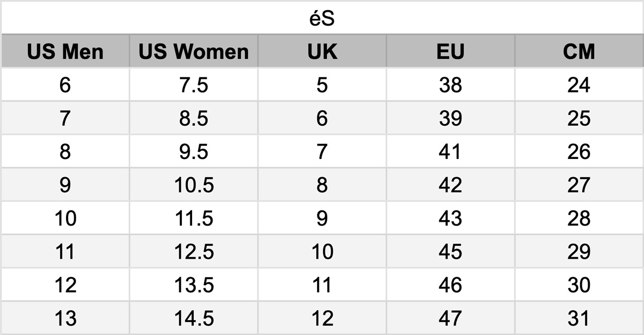The height and width of the screenshot is (335, 644).
Task: Click US Women size 10.5 cell
Action: pyautogui.click(x=194, y=185)
